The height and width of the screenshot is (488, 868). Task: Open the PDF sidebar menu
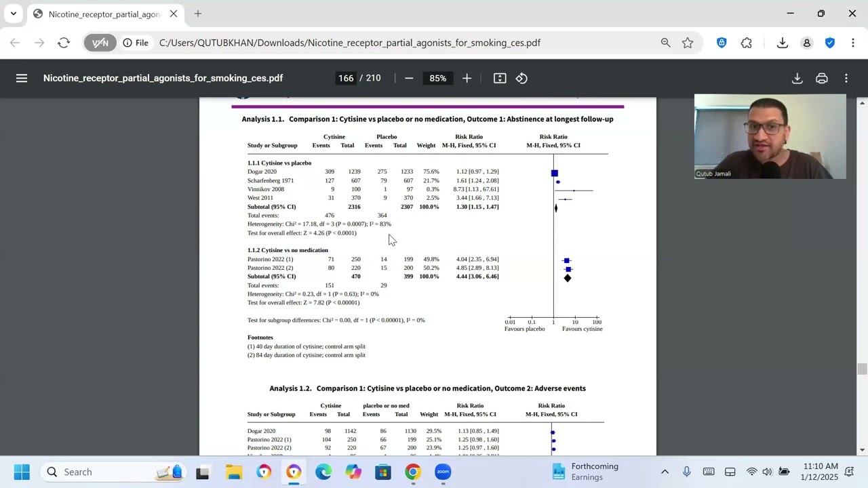[22, 78]
